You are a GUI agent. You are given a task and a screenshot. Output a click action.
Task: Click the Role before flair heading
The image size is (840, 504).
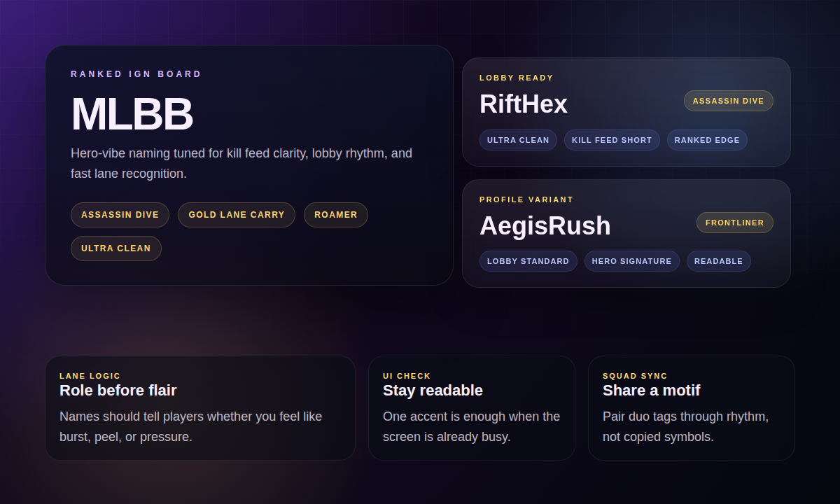pos(118,391)
